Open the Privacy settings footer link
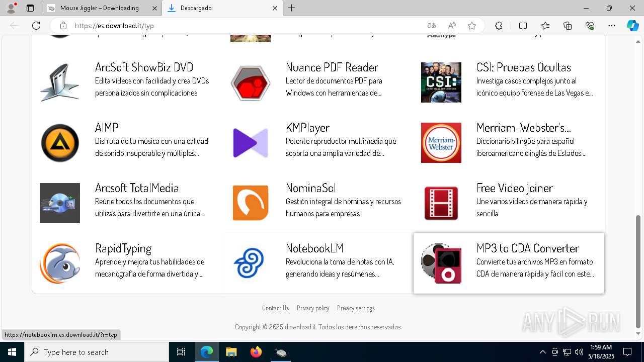 click(356, 308)
